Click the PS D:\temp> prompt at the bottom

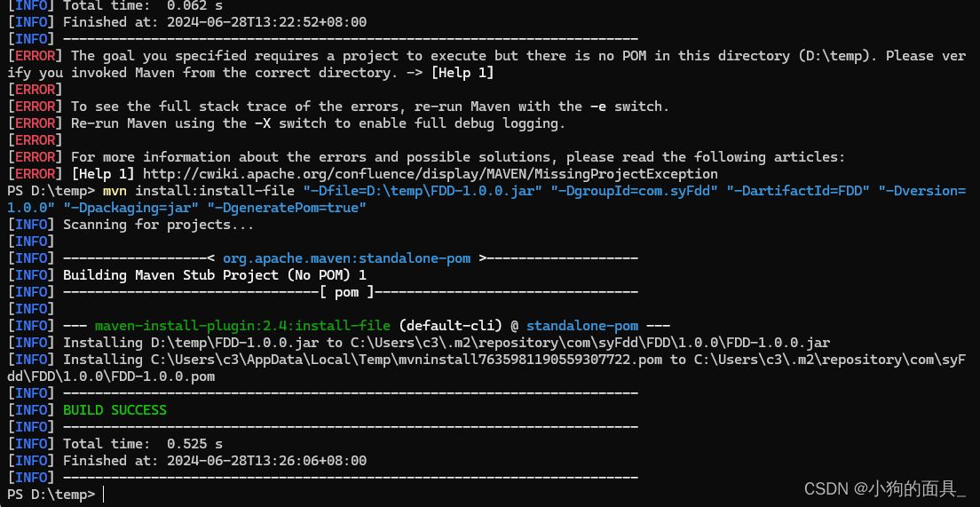coord(51,495)
